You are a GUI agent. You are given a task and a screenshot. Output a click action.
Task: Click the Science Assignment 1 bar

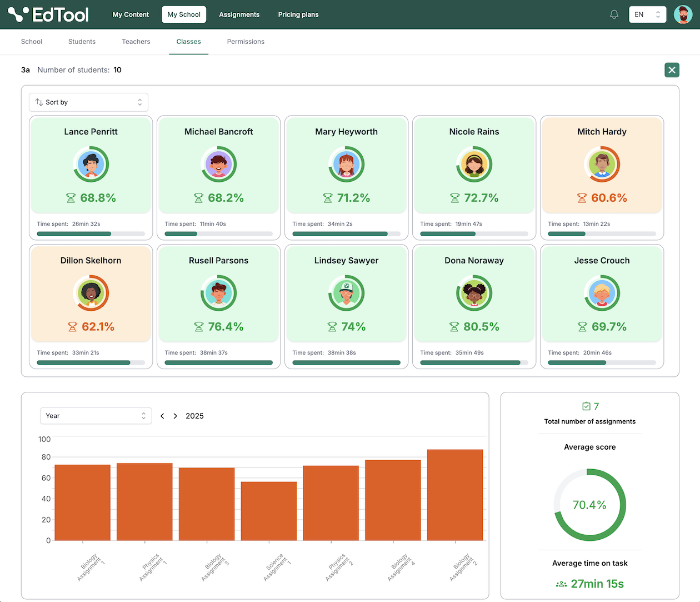point(269,511)
